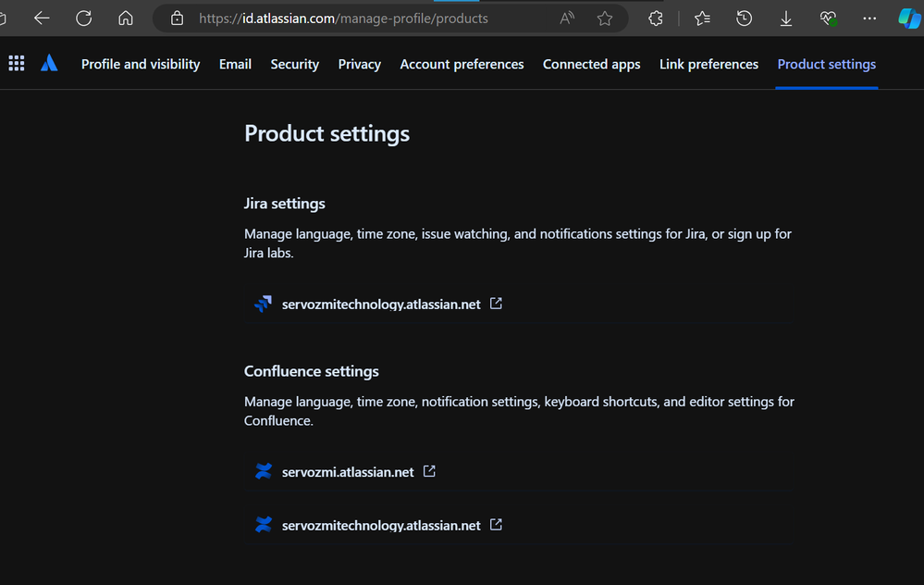Open browser Settings and more menu
This screenshot has width=924, height=585.
[869, 19]
